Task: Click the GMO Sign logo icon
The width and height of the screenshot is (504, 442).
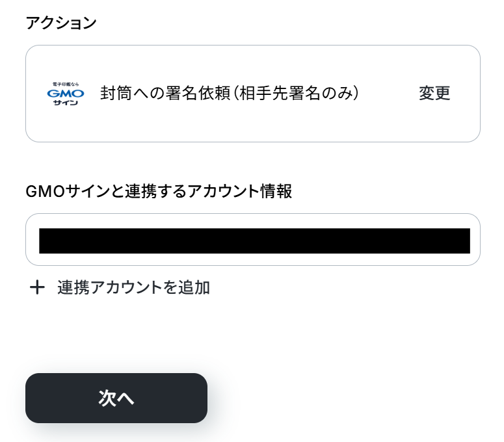Action: click(x=66, y=94)
